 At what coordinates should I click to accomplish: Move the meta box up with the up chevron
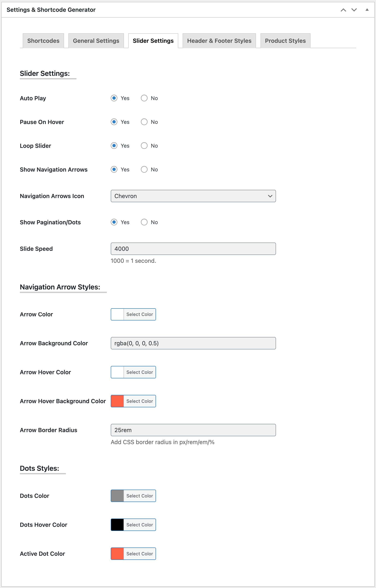click(343, 10)
